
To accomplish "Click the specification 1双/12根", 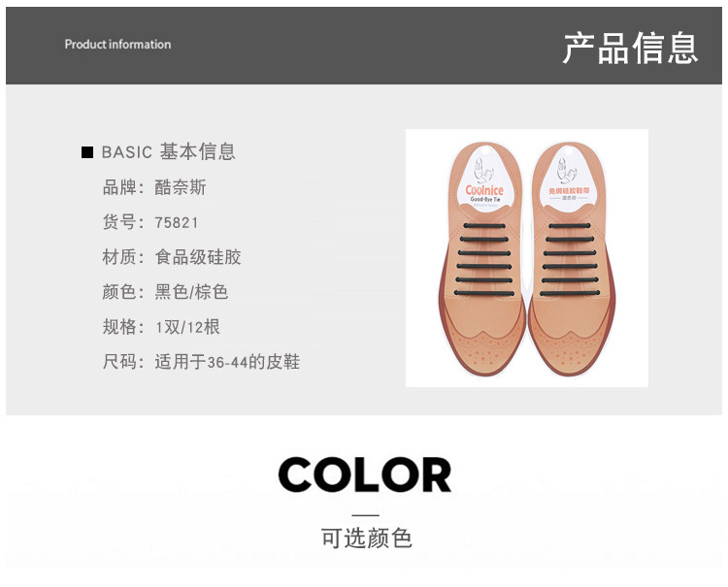I will [187, 327].
